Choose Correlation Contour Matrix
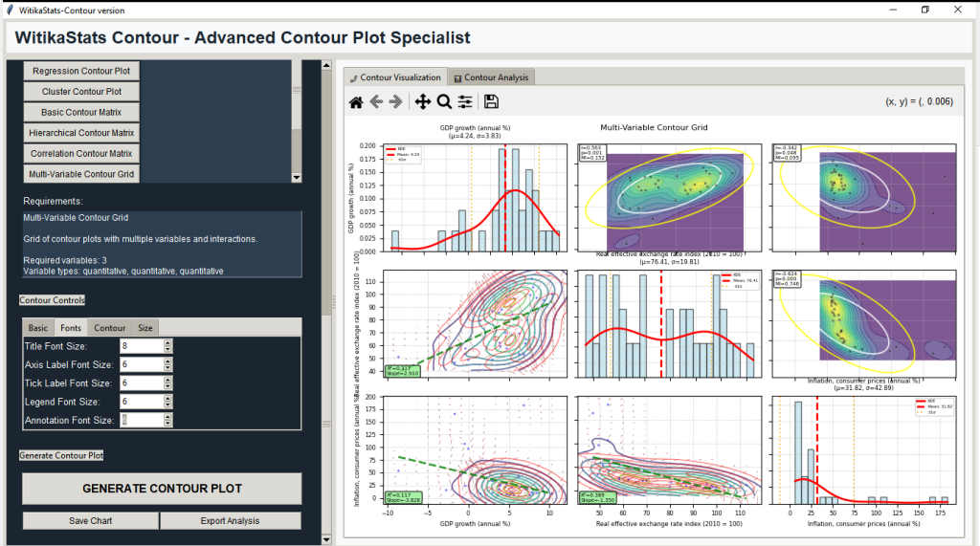Screen dimensions: 980x546 (x=81, y=154)
